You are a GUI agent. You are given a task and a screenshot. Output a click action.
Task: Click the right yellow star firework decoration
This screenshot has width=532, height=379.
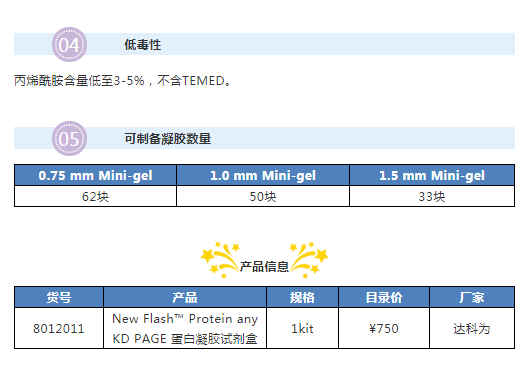click(x=309, y=260)
